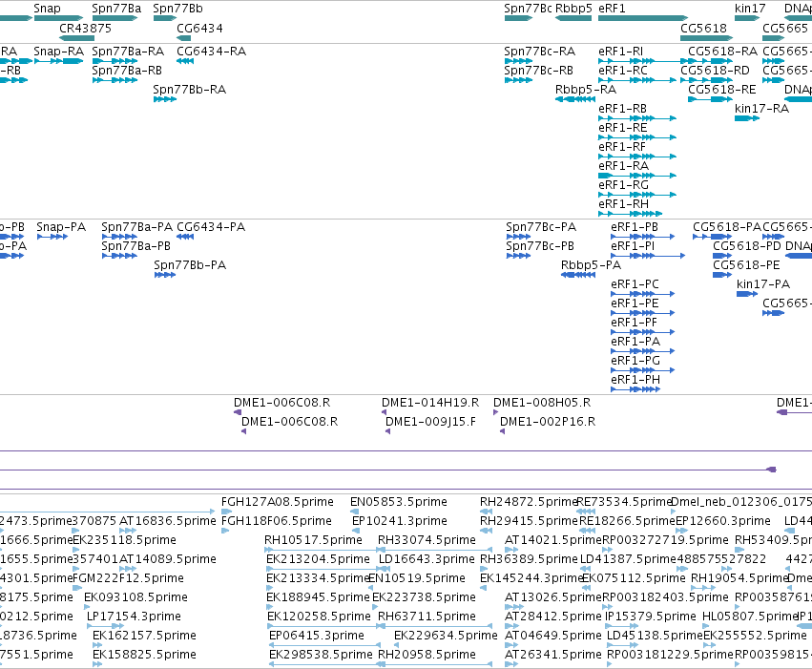Screen dimensions: 812x669
Task: Select the LD16643.3prime EST label
Action: pos(427,560)
